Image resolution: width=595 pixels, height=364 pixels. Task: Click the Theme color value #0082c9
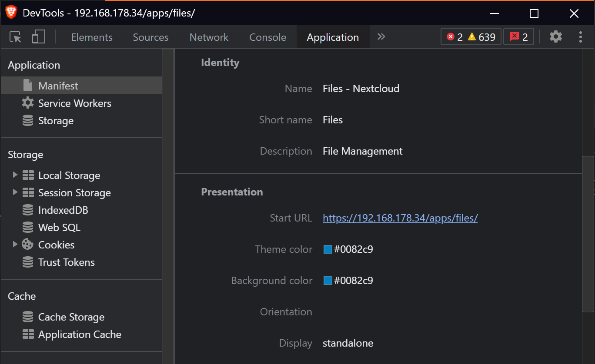354,249
